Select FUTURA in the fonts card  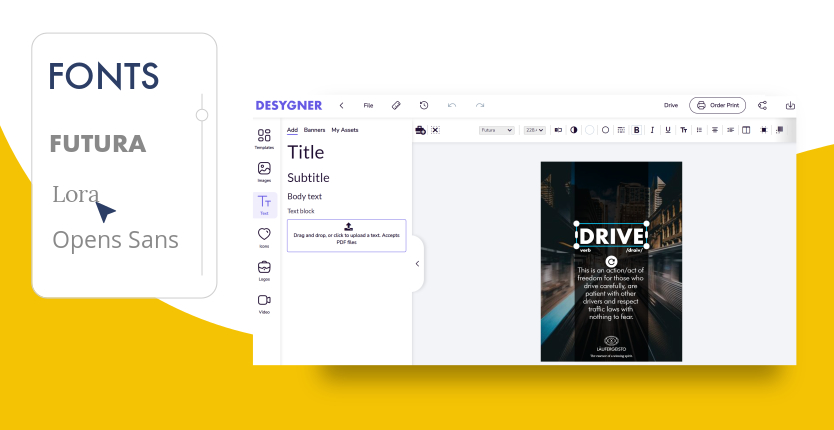pyautogui.click(x=98, y=144)
